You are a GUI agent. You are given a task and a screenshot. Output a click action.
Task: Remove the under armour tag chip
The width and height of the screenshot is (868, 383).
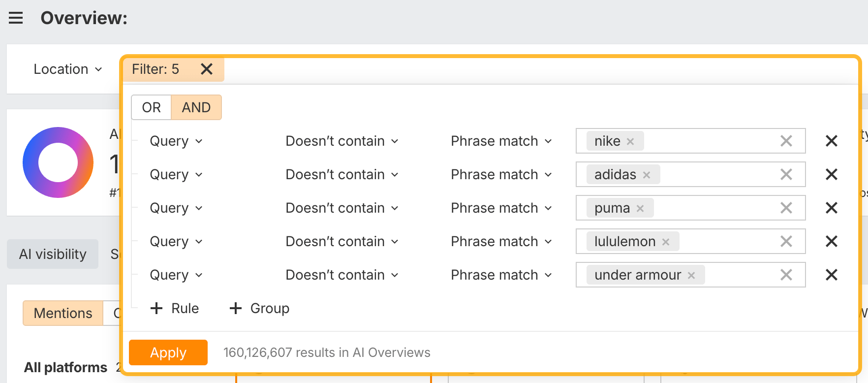click(x=691, y=275)
